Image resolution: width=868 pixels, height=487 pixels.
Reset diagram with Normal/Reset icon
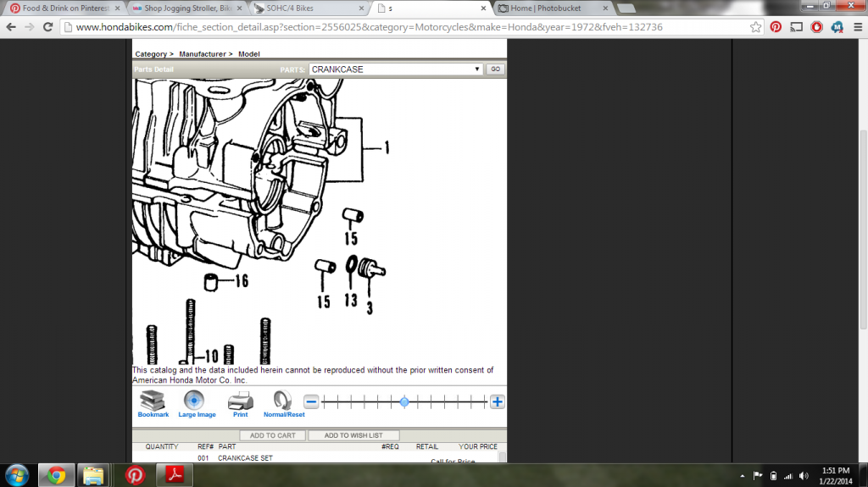(283, 400)
